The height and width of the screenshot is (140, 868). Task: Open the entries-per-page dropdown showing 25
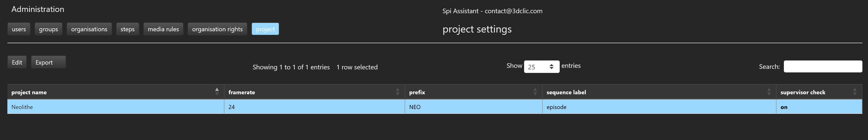tap(541, 67)
